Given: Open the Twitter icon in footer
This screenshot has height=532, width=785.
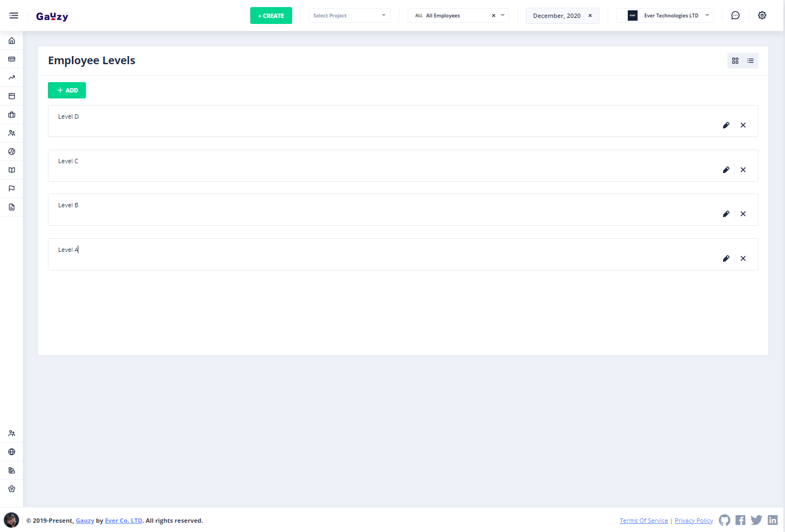Looking at the screenshot, I should [x=756, y=520].
